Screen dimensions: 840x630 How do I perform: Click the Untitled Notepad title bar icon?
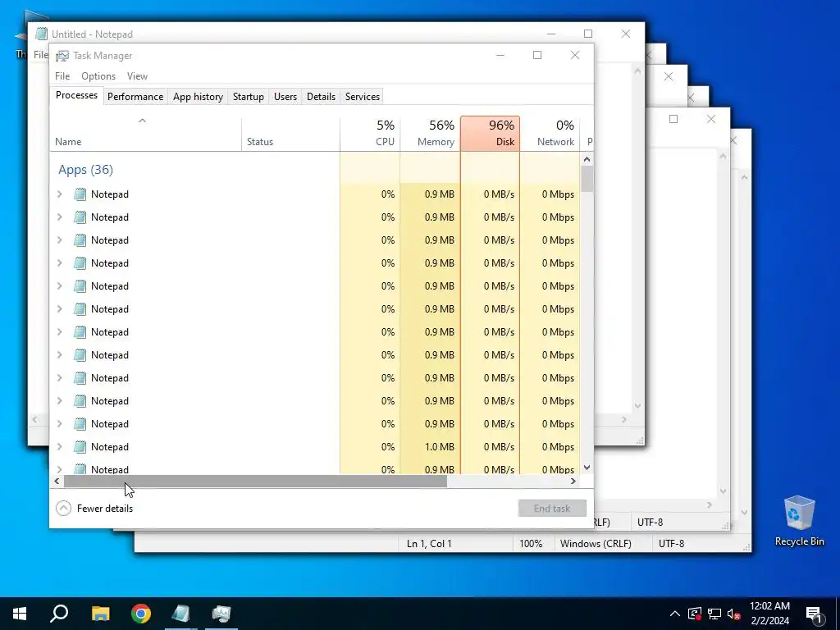point(41,34)
